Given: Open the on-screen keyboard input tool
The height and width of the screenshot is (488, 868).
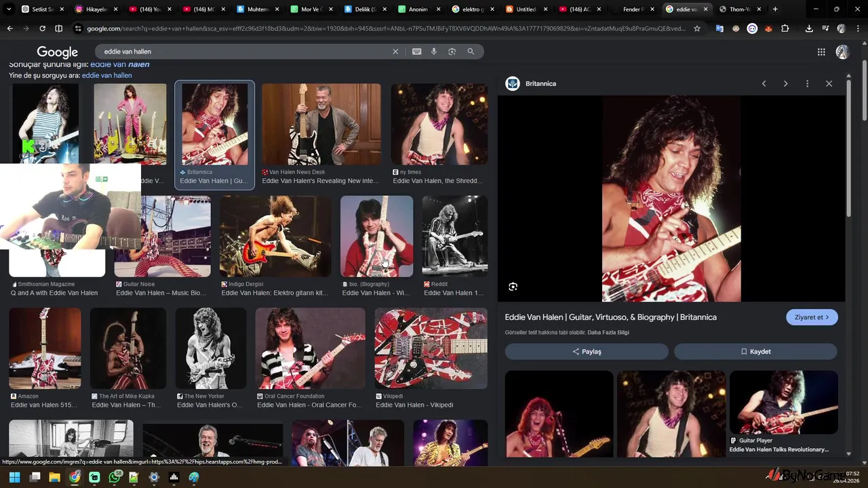Looking at the screenshot, I should [416, 52].
